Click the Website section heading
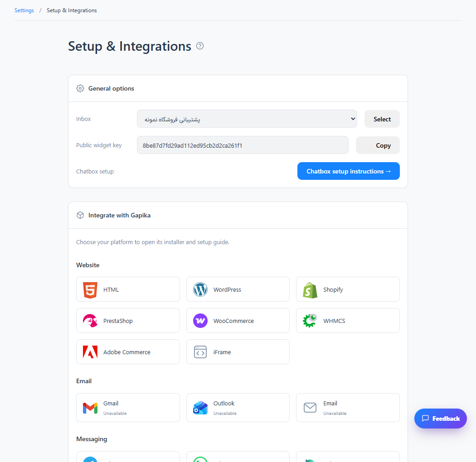Image resolution: width=476 pixels, height=462 pixels. coord(88,265)
